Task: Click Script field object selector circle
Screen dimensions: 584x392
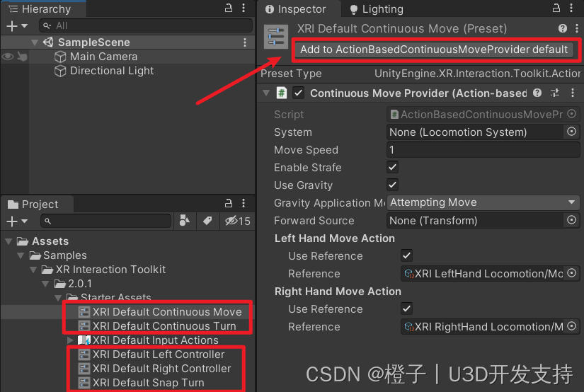Action: coord(571,114)
